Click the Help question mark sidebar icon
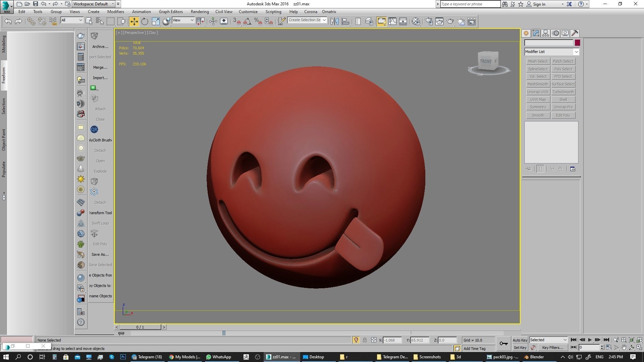644x362 pixels. (81, 322)
